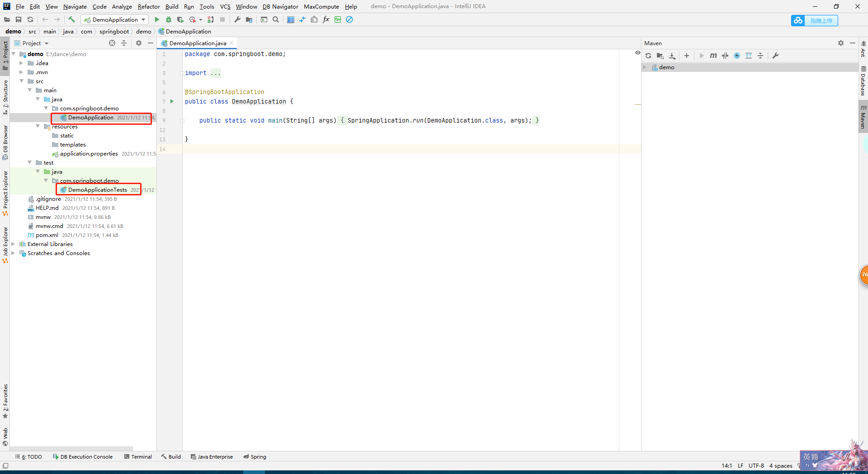Open file using main toolbar folder icon

click(7, 19)
